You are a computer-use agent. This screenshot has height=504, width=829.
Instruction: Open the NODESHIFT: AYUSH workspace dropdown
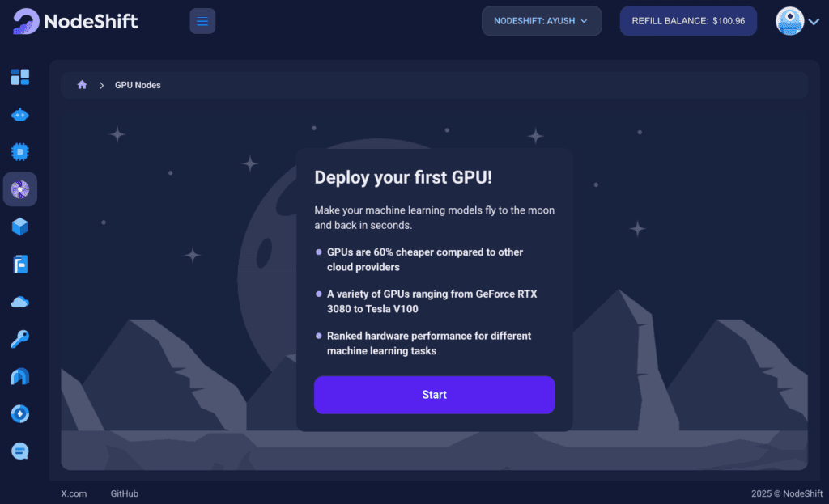(542, 21)
